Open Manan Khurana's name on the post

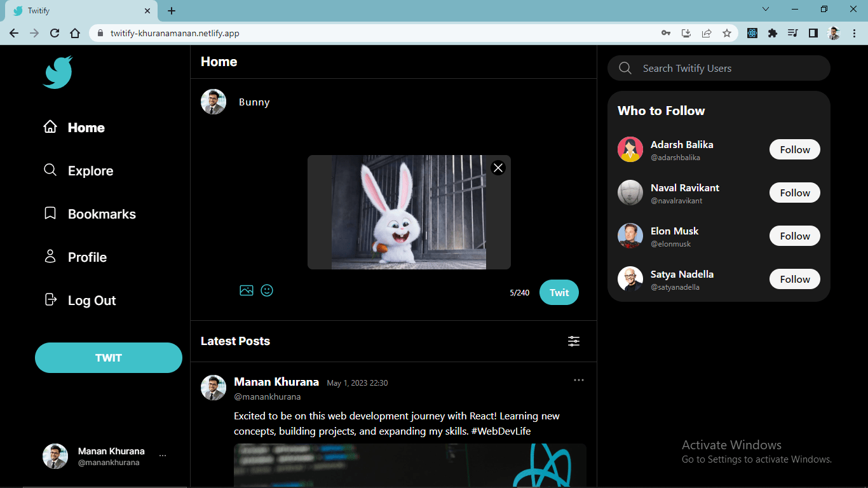click(276, 382)
